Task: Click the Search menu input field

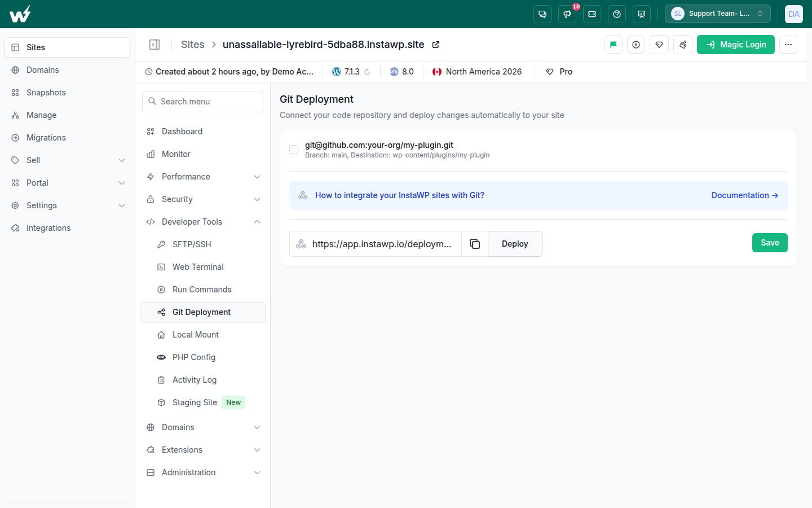Action: tap(203, 102)
